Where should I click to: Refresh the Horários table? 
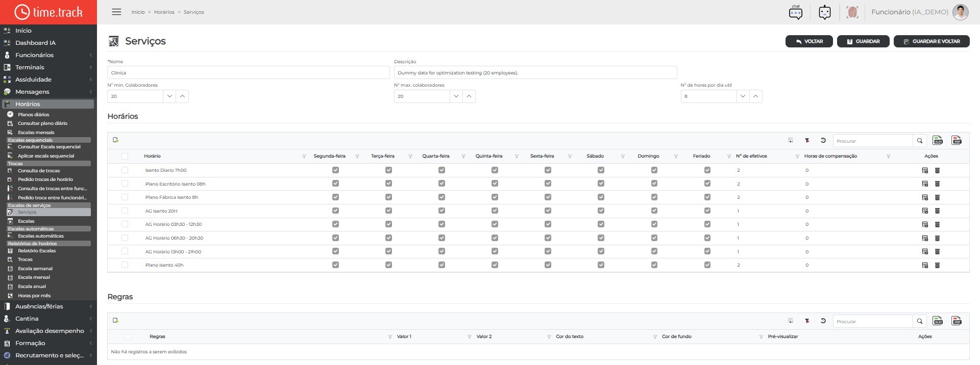[823, 140]
